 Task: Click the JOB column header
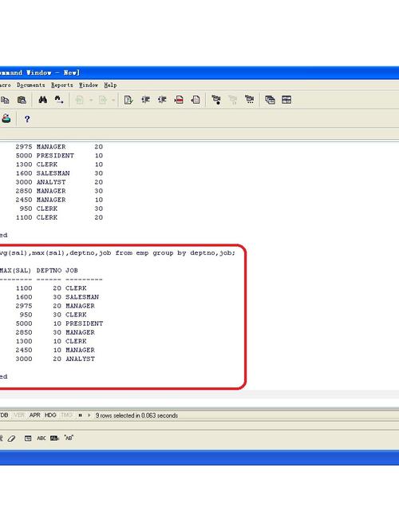click(x=72, y=271)
